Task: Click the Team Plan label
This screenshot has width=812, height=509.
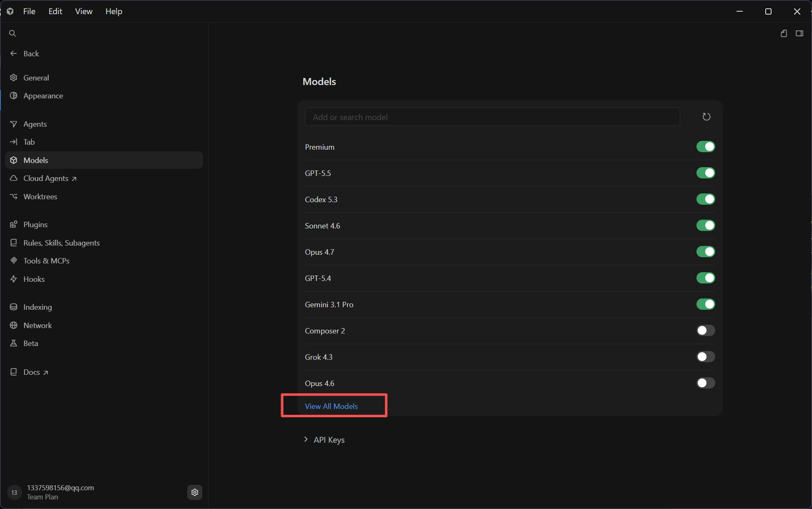Action: pyautogui.click(x=43, y=497)
